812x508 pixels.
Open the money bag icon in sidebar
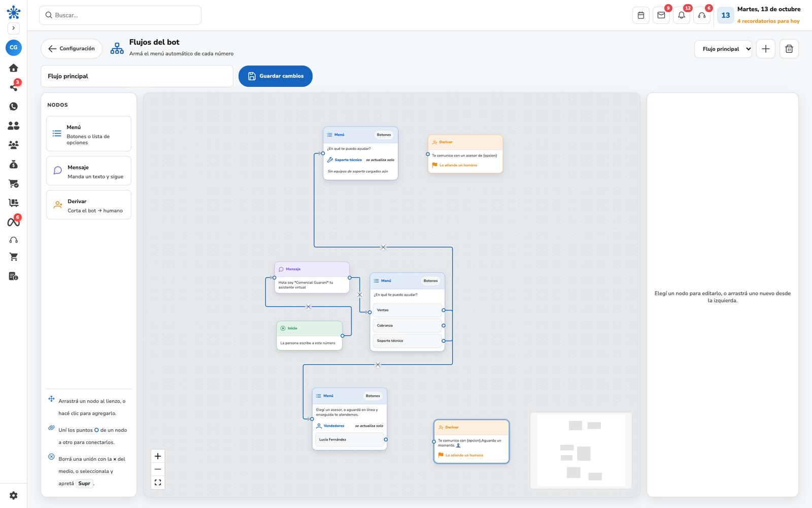click(x=14, y=164)
